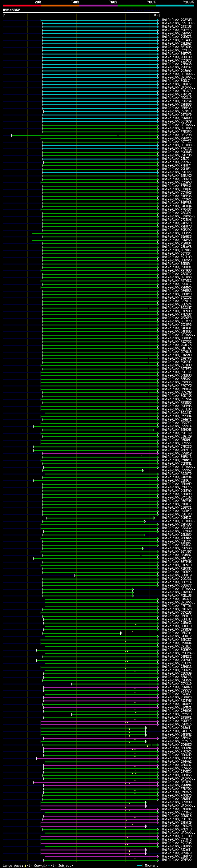
Task: Click the UniRef100_Q8RX37 hit label
Action: tap(177, 765)
